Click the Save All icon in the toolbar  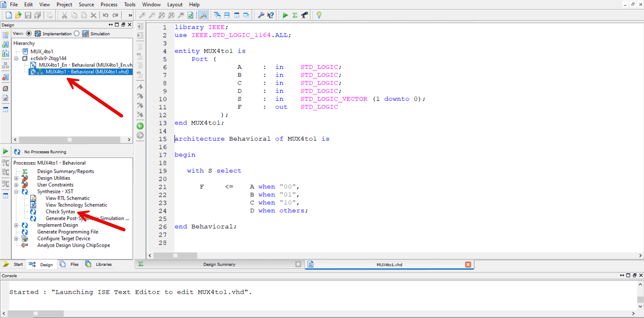tap(37, 15)
